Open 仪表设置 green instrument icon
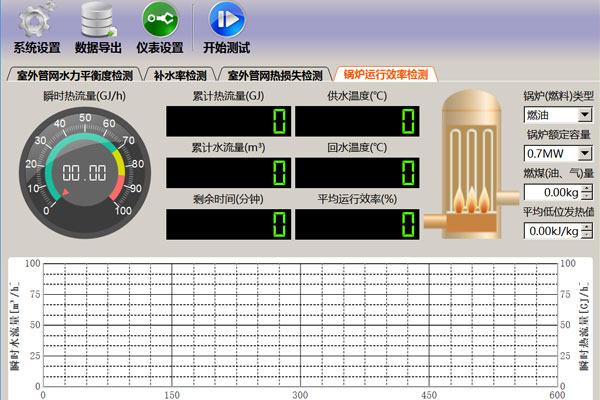600x400 pixels. (x=159, y=20)
